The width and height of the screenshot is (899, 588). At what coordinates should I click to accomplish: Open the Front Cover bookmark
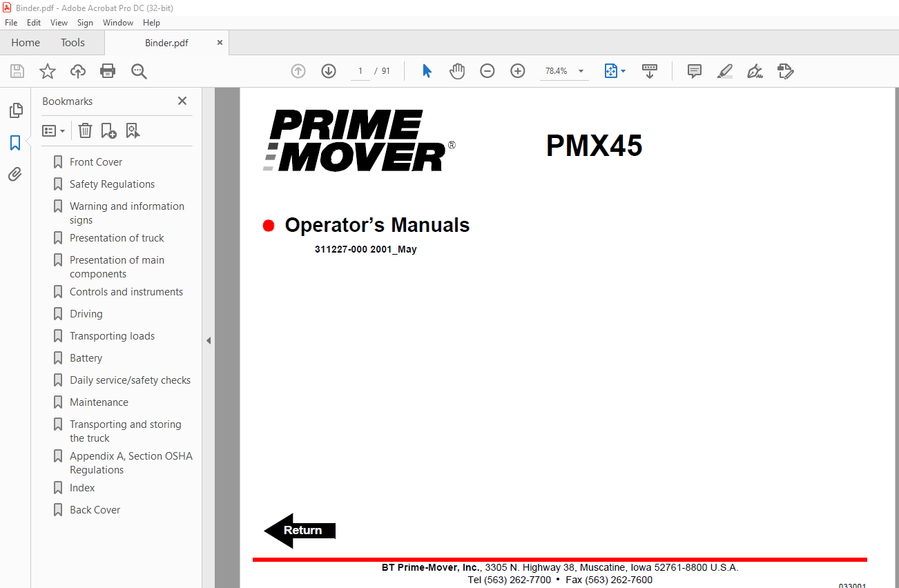(x=96, y=162)
